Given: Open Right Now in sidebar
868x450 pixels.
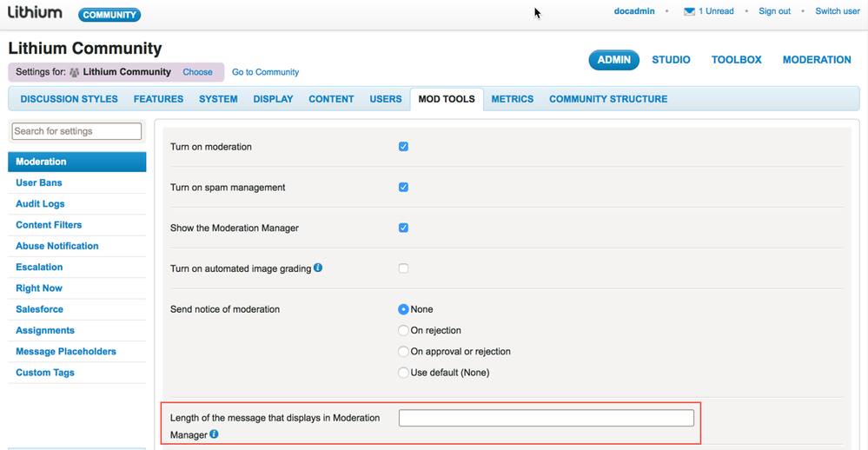Looking at the screenshot, I should 39,288.
